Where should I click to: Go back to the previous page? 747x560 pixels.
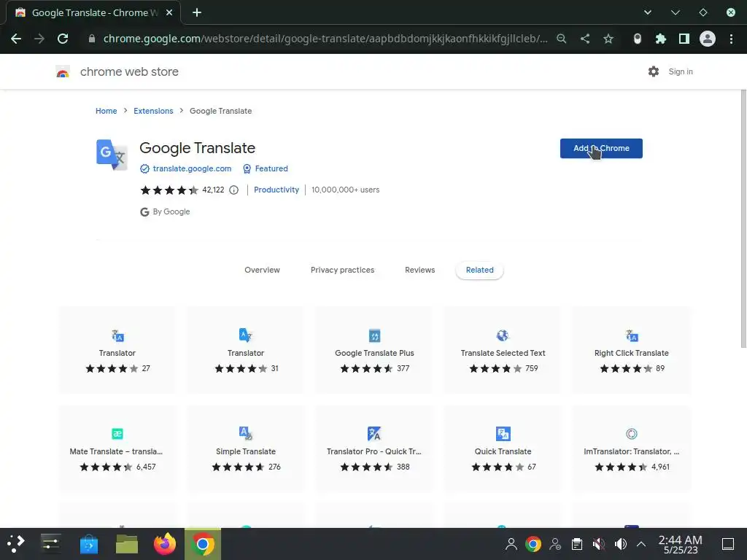(16, 39)
